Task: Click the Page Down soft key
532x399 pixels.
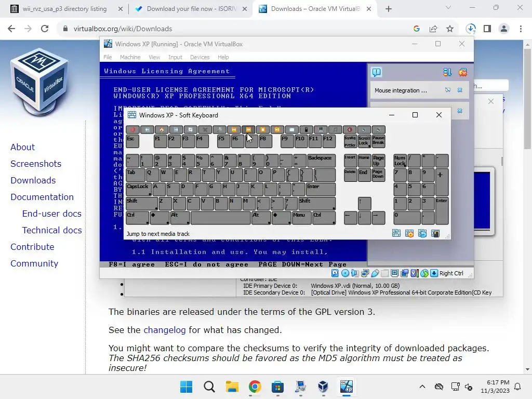Action: coord(378,175)
